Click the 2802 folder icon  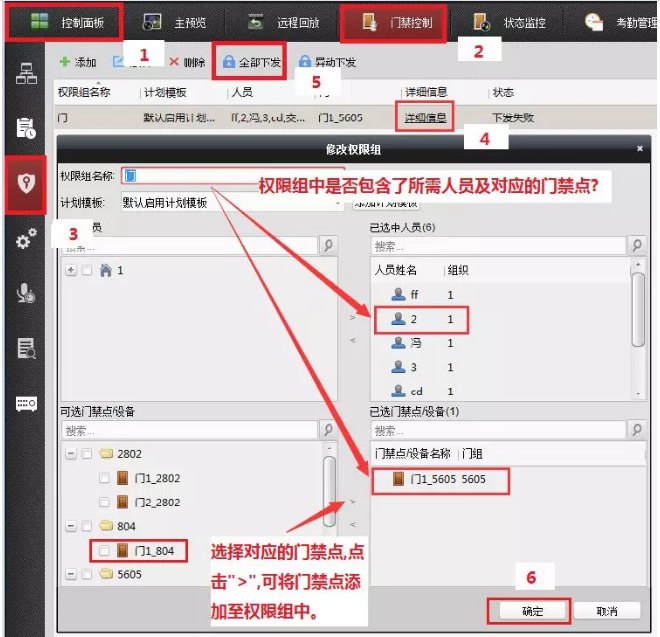pos(106,453)
